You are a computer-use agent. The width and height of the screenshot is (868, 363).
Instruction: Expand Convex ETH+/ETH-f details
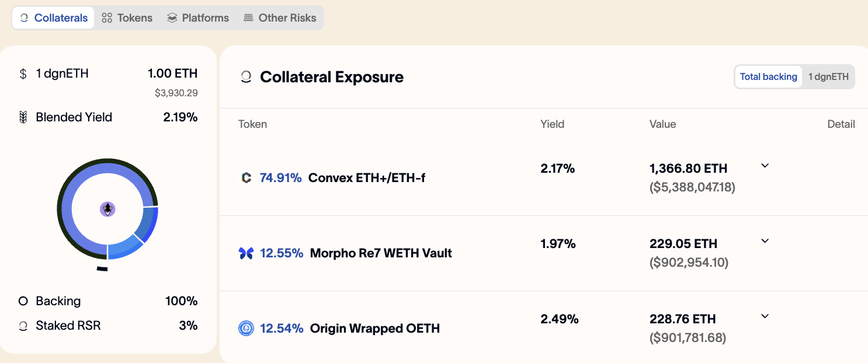(765, 166)
